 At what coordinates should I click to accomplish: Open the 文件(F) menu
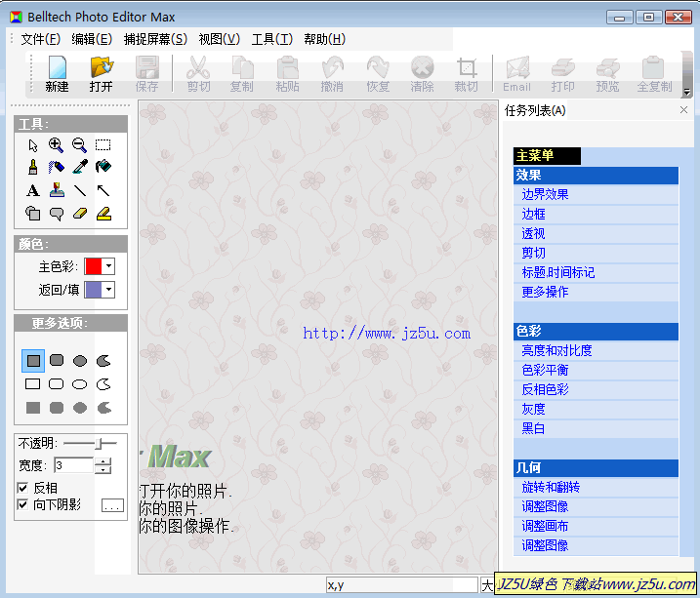pyautogui.click(x=41, y=39)
